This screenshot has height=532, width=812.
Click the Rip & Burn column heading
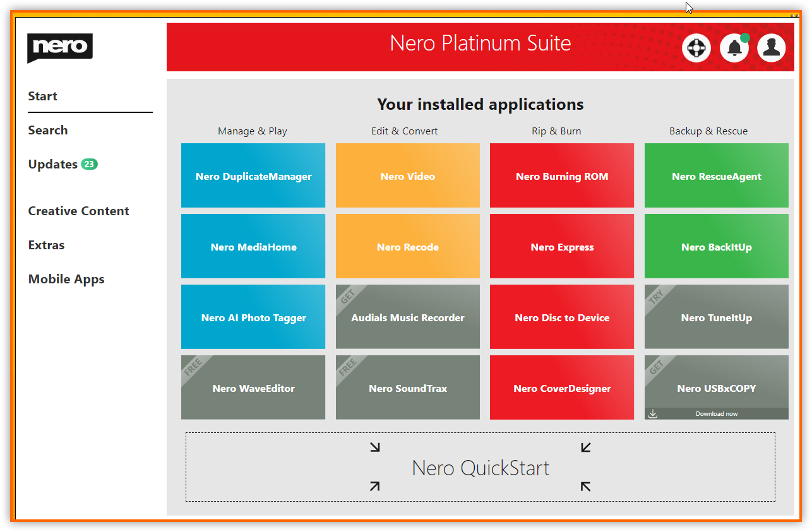pos(556,131)
